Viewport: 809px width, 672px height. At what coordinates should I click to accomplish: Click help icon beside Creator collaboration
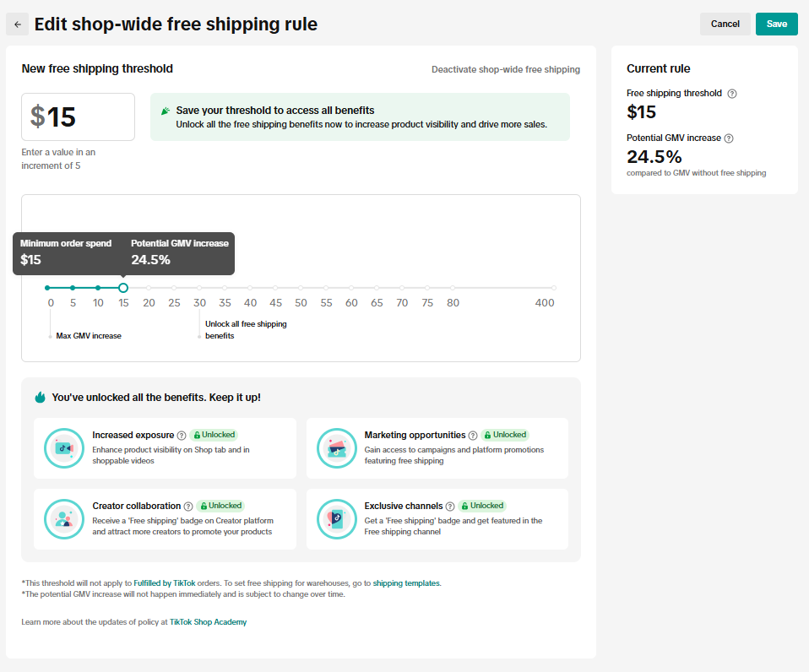point(188,507)
